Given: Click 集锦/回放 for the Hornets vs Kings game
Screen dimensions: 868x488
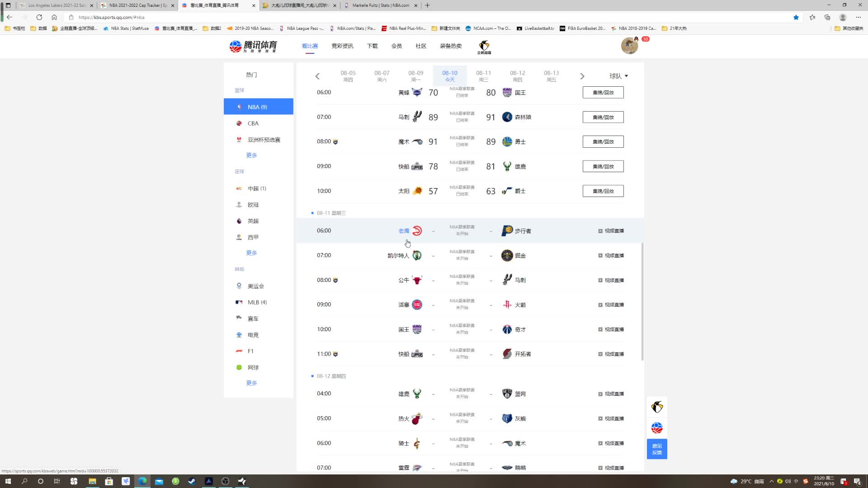Looking at the screenshot, I should pyautogui.click(x=603, y=93).
